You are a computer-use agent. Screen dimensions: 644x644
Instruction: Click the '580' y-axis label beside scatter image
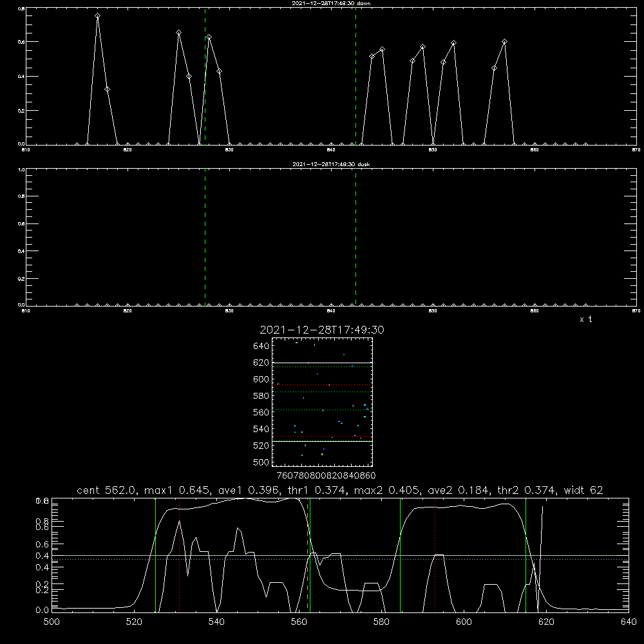tap(261, 396)
